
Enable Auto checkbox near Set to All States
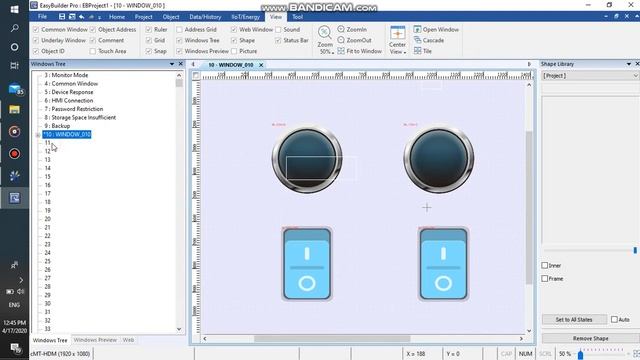coord(614,319)
